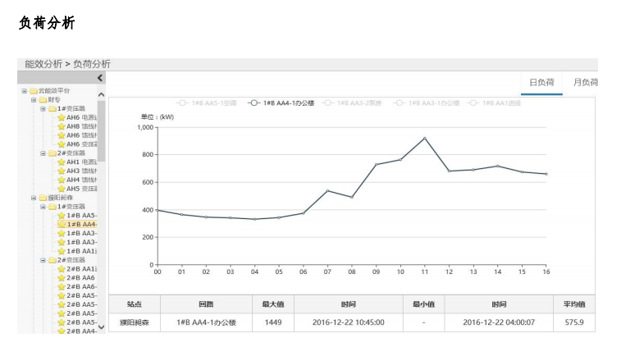
Task: Click the star icon beside AH3 item
Action: point(61,171)
